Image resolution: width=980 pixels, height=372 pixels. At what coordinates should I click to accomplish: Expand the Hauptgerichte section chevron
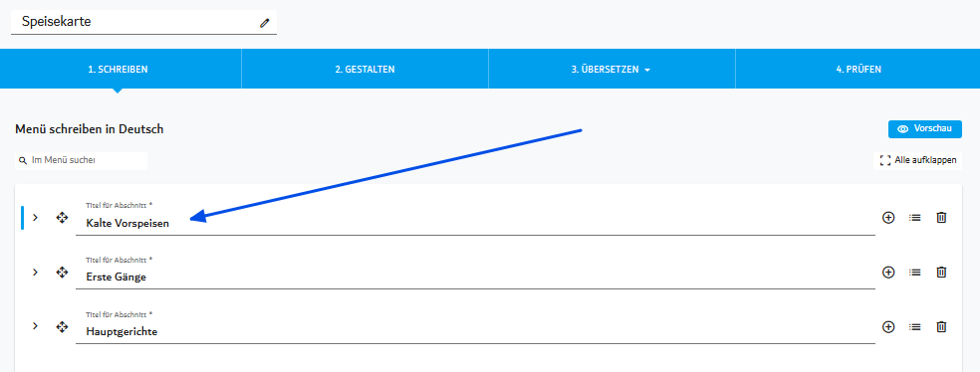[x=35, y=326]
